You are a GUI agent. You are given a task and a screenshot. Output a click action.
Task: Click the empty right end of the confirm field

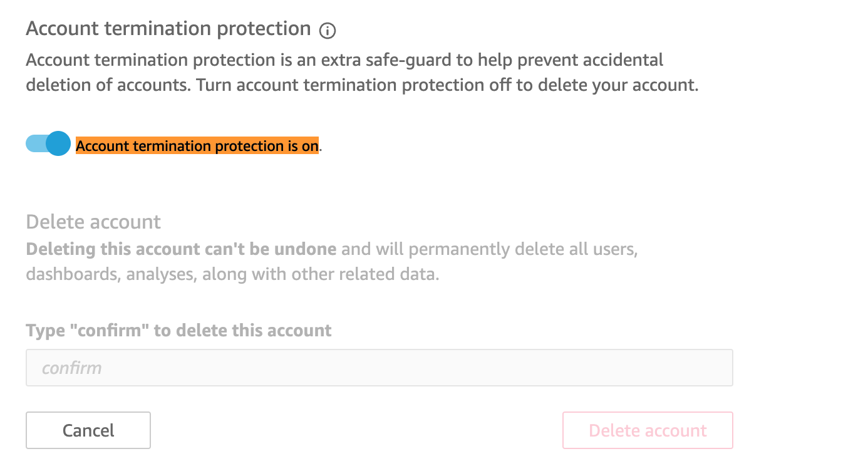[689, 368]
